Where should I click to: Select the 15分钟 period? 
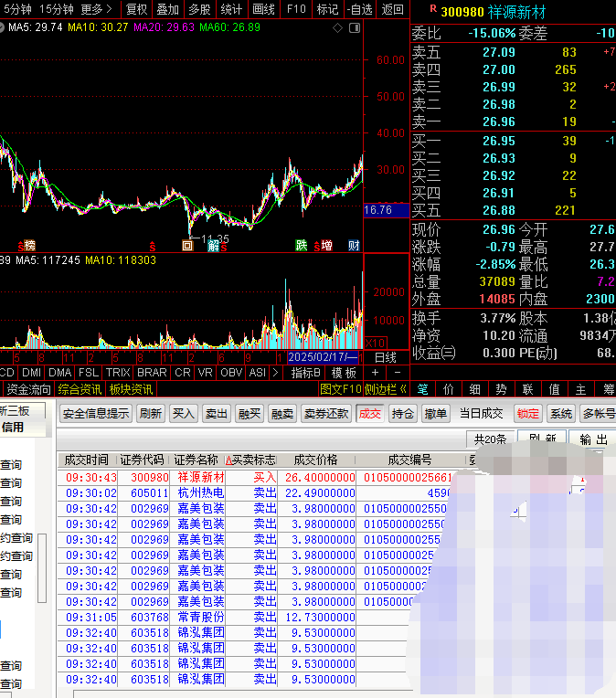tap(57, 9)
